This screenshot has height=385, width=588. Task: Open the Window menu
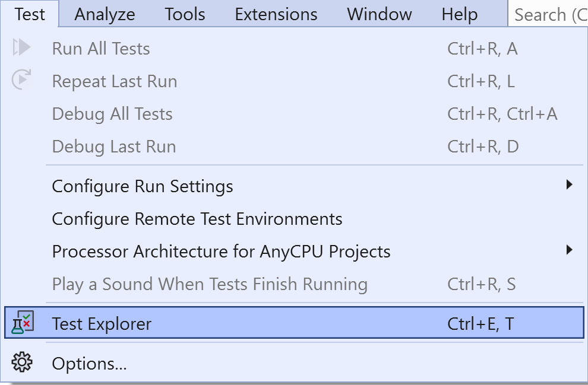pos(380,14)
